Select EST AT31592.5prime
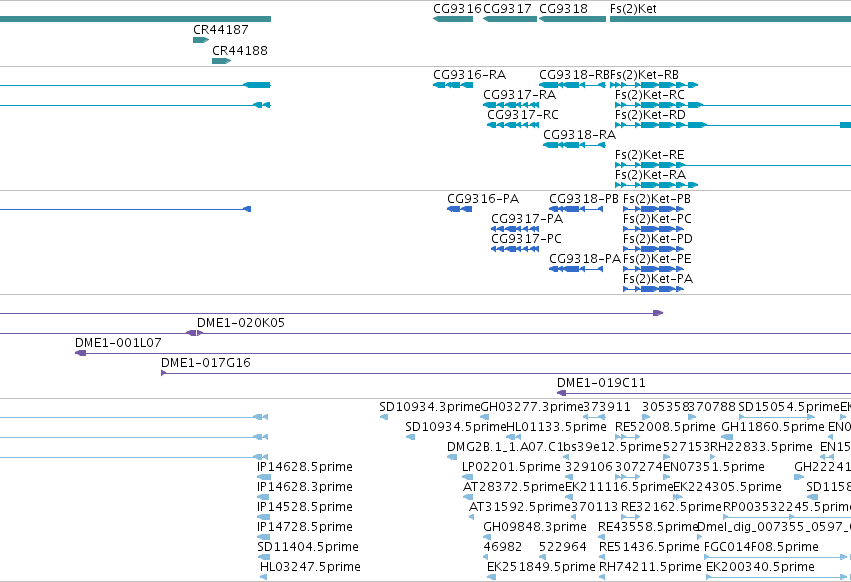This screenshot has height=582, width=851. pos(472,517)
